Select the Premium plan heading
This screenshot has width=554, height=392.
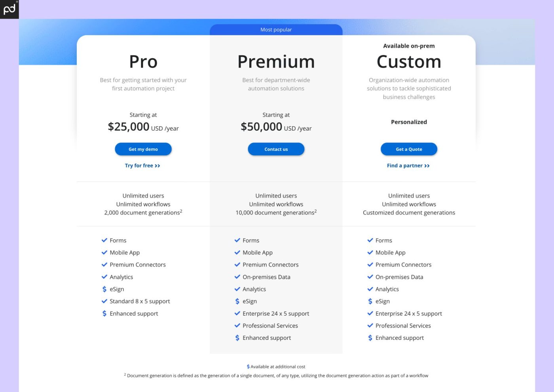click(x=276, y=61)
